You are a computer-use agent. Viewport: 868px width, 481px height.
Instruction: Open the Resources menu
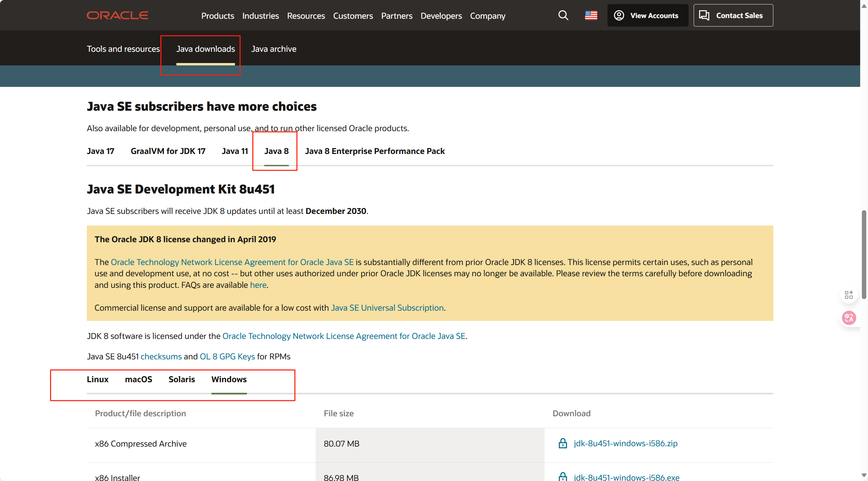pos(305,16)
